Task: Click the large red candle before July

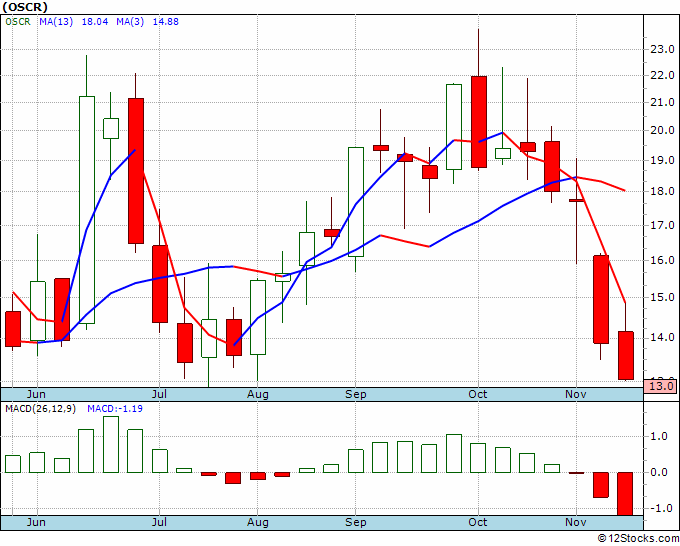Action: pos(136,171)
